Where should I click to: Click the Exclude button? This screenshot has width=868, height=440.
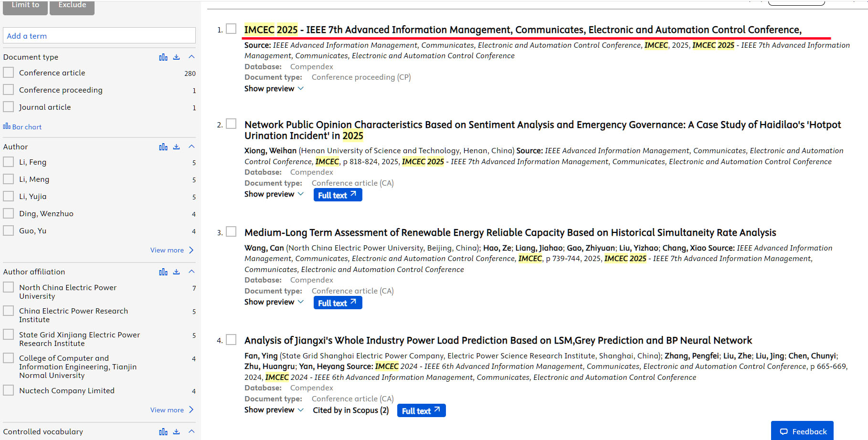(x=72, y=7)
